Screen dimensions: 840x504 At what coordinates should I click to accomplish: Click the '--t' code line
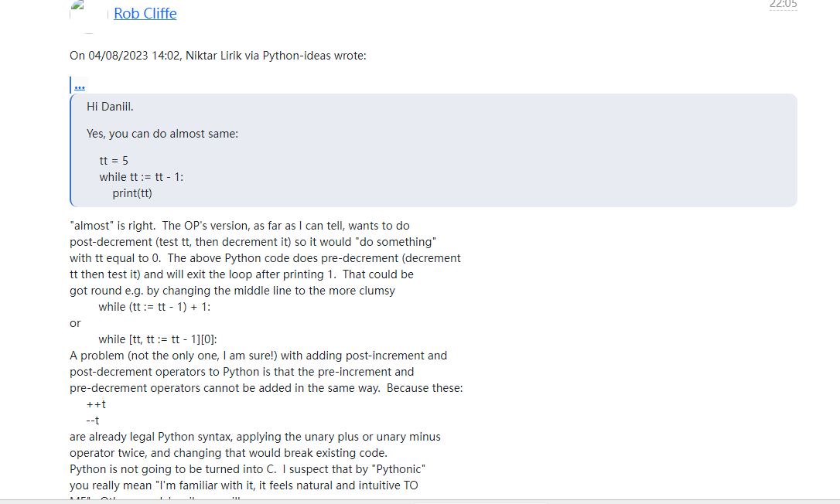(x=93, y=421)
